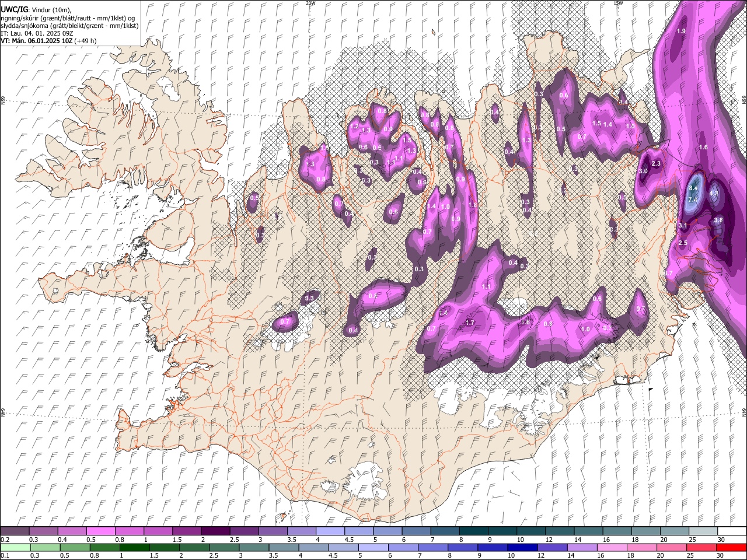Select the darkest green 1 rain legend swatch
The image size is (747, 560).
(135, 547)
